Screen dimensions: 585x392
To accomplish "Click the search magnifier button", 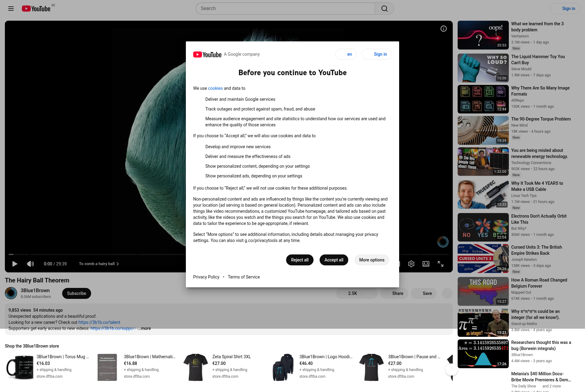I will [384, 9].
